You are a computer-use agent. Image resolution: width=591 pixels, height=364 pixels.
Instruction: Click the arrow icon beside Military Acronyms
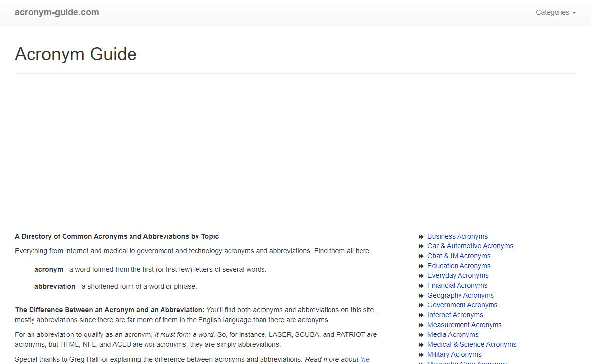(421, 355)
